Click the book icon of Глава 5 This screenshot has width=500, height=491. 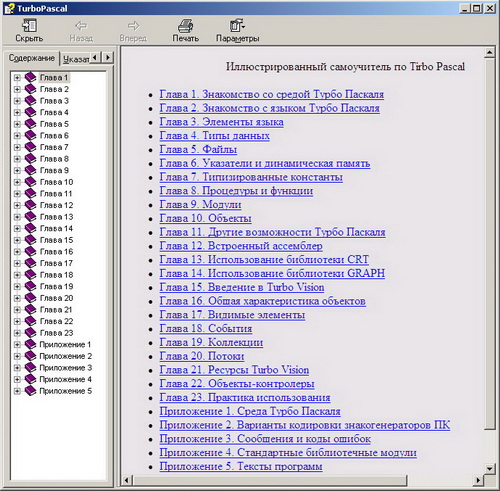point(30,124)
